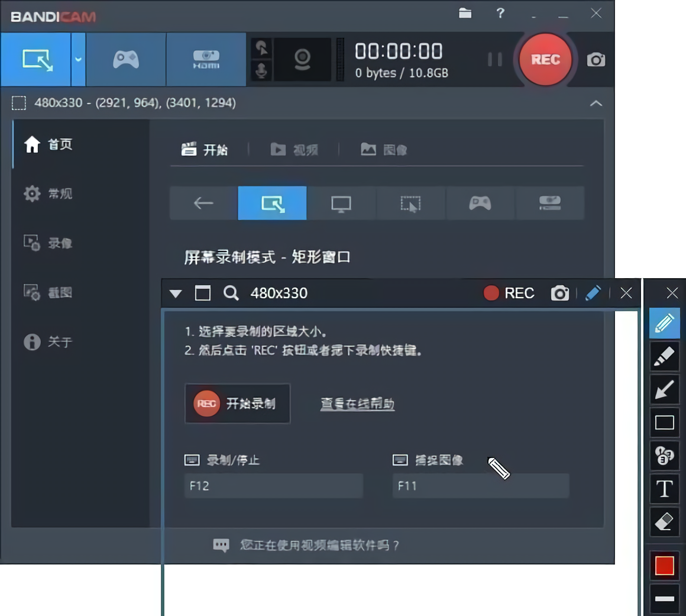
Task: Click the bottom video editing software message
Action: pos(306,545)
